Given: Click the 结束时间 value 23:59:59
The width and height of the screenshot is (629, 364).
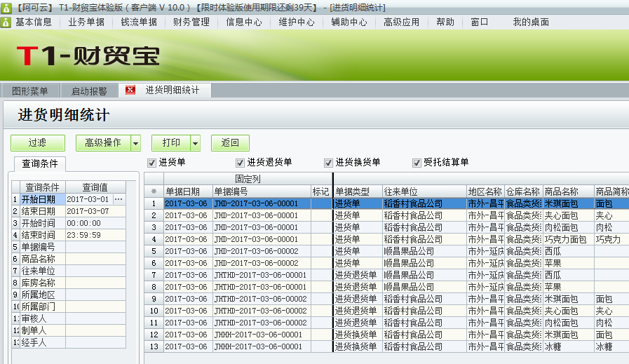Looking at the screenshot, I should click(x=95, y=235).
